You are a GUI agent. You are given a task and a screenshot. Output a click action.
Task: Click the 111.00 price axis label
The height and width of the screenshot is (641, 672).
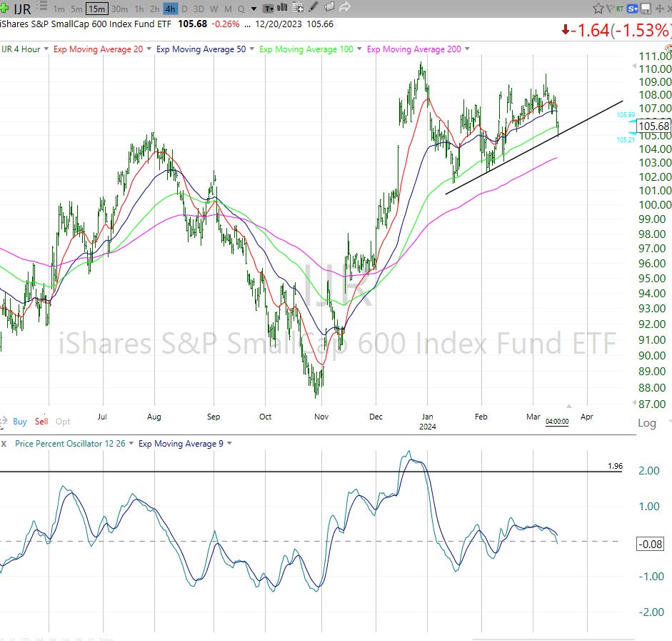pos(654,56)
